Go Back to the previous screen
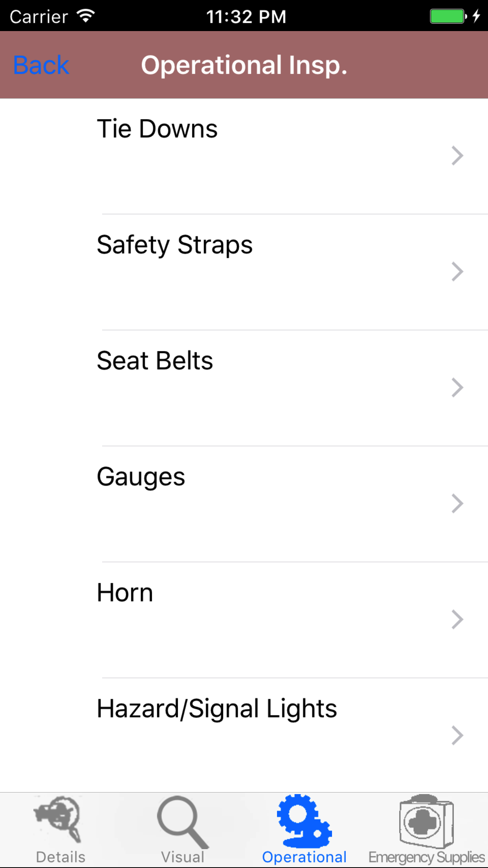The width and height of the screenshot is (488, 868). coord(41,65)
